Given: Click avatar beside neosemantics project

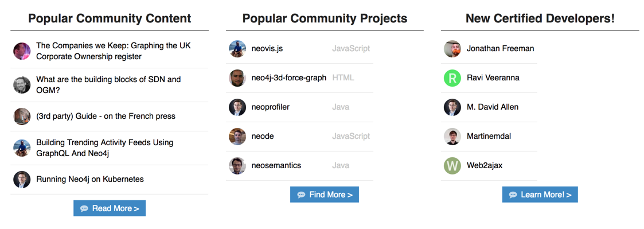Looking at the screenshot, I should click(x=237, y=166).
